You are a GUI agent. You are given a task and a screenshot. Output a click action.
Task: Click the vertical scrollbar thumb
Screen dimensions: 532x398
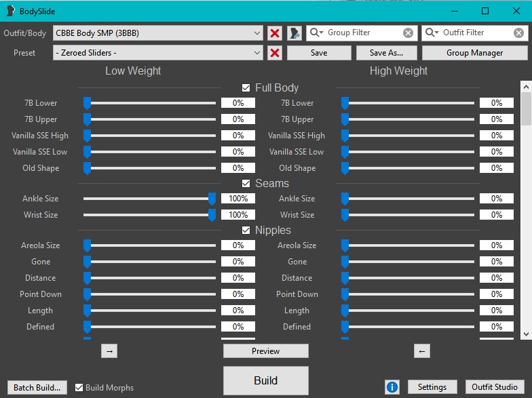[526, 109]
